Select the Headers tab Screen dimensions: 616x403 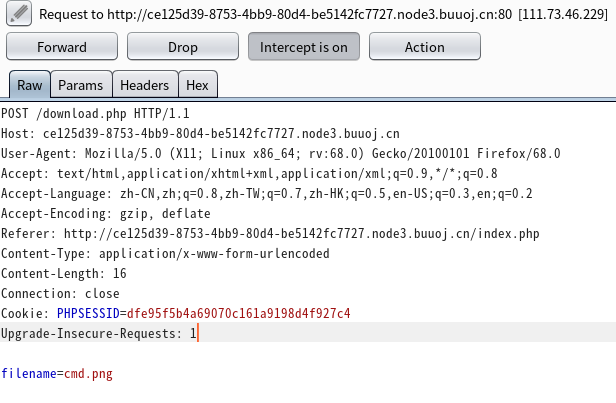pyautogui.click(x=146, y=86)
